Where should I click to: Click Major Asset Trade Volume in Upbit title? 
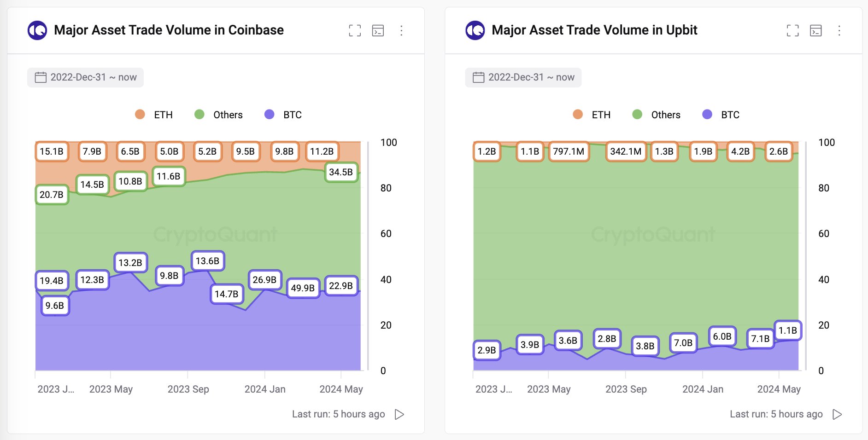594,30
